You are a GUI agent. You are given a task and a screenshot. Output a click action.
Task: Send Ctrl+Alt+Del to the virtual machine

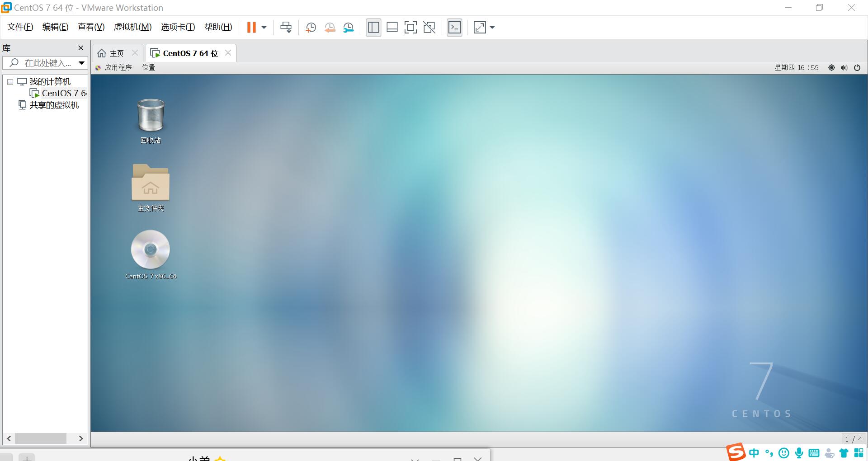[286, 28]
